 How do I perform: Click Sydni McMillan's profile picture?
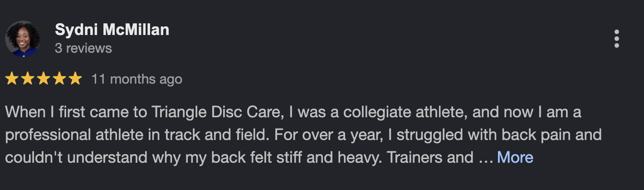(22, 39)
